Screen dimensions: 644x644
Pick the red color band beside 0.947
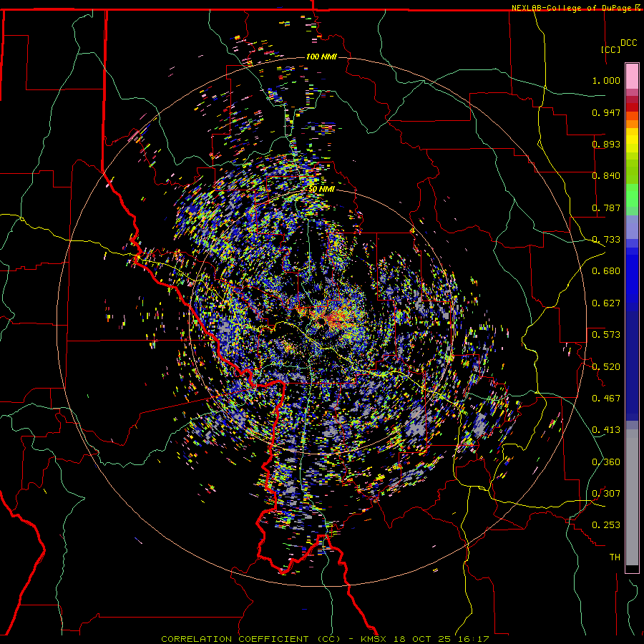pyautogui.click(x=632, y=107)
